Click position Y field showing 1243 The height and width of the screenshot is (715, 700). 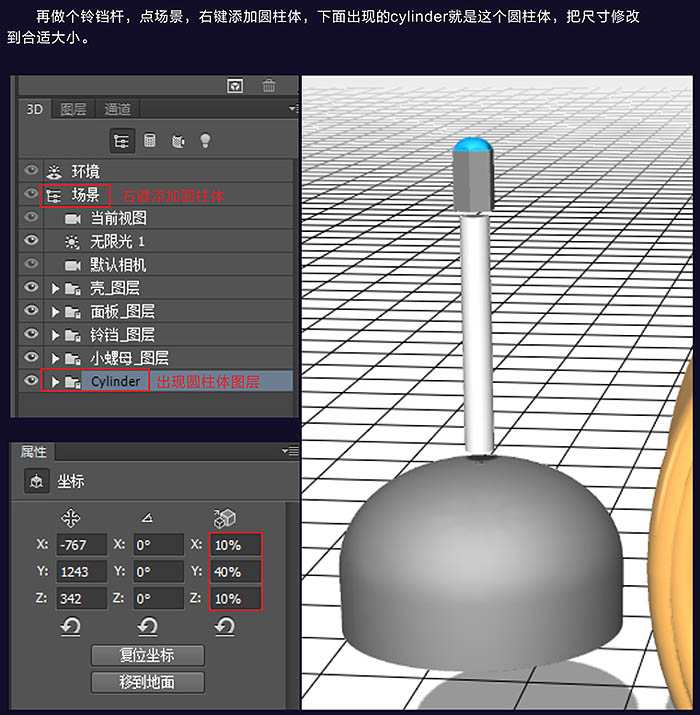click(x=82, y=571)
